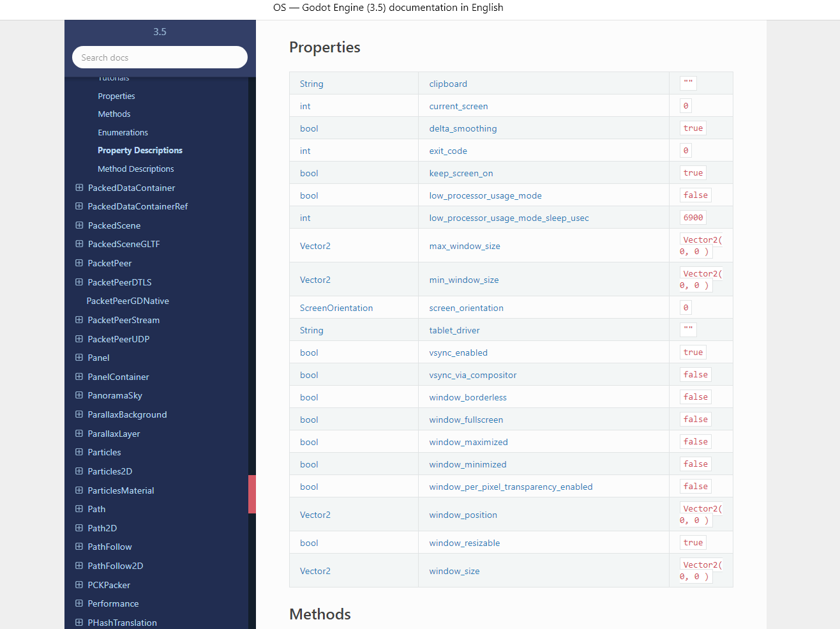Image resolution: width=840 pixels, height=629 pixels.
Task: Expand the PackedDataContainer tree node
Action: [79, 188]
